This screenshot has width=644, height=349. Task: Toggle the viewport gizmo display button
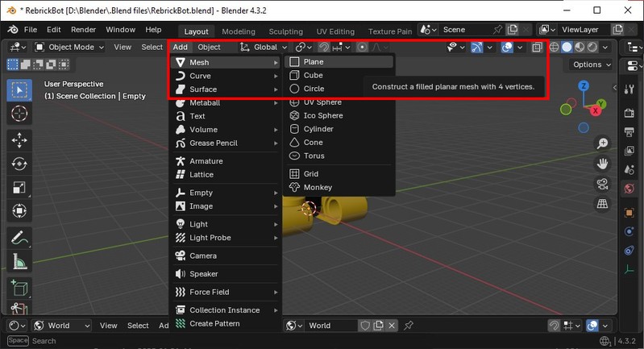pos(478,48)
